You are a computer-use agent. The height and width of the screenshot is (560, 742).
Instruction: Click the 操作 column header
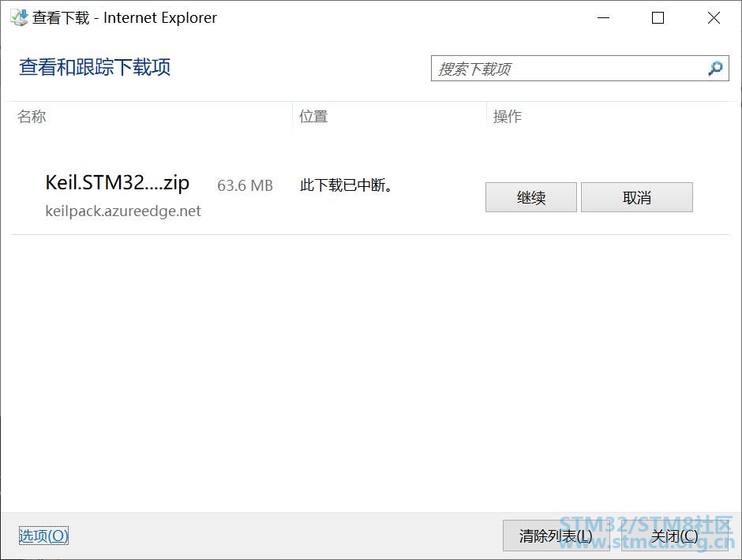[x=508, y=117]
